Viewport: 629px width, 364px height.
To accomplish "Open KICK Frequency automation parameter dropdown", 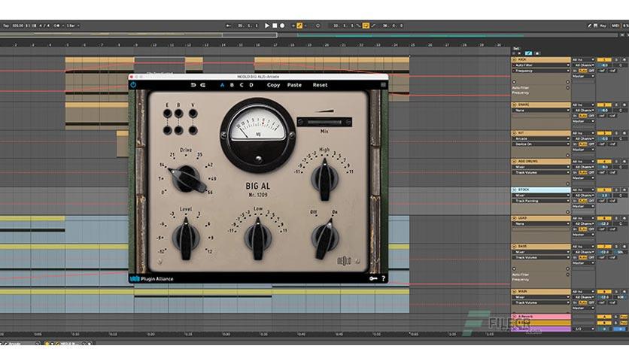I will [x=541, y=71].
